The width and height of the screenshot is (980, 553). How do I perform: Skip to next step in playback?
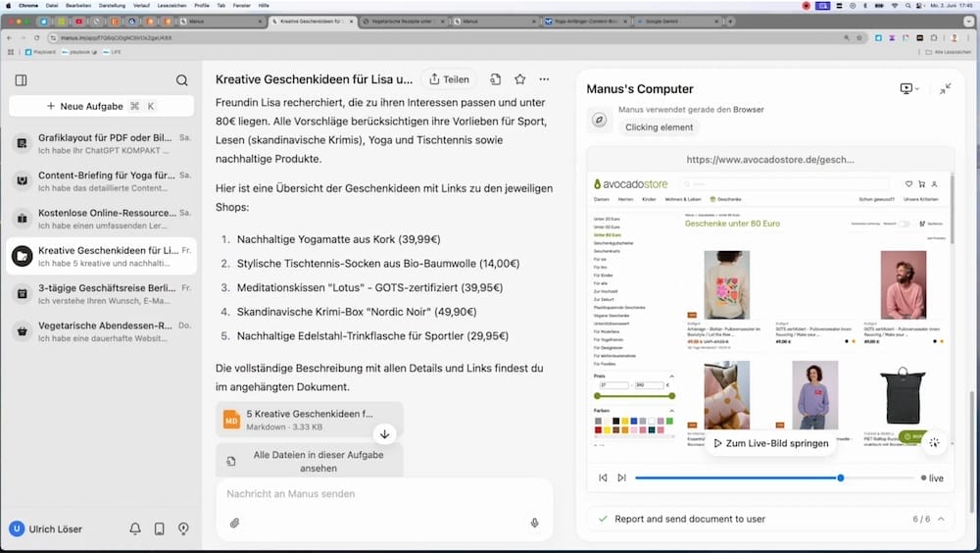[621, 478]
